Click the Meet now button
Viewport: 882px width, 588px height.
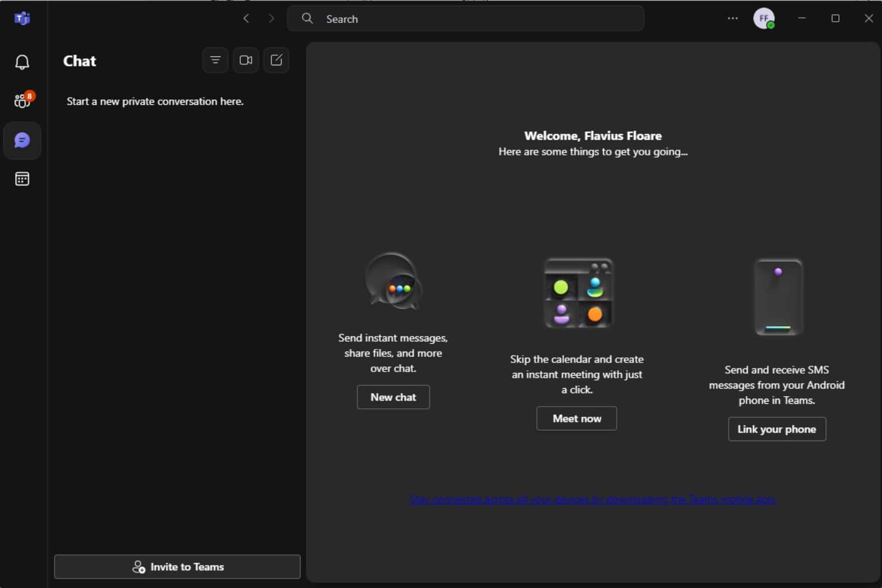(577, 419)
